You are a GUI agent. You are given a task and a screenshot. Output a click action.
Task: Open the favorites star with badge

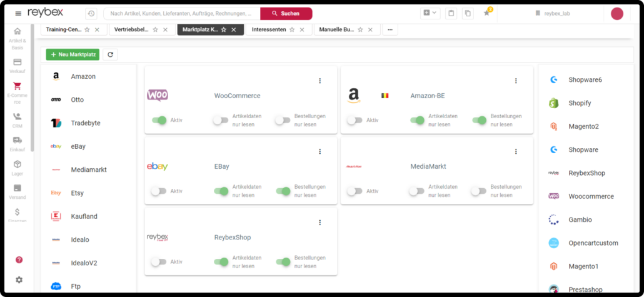pyautogui.click(x=486, y=13)
